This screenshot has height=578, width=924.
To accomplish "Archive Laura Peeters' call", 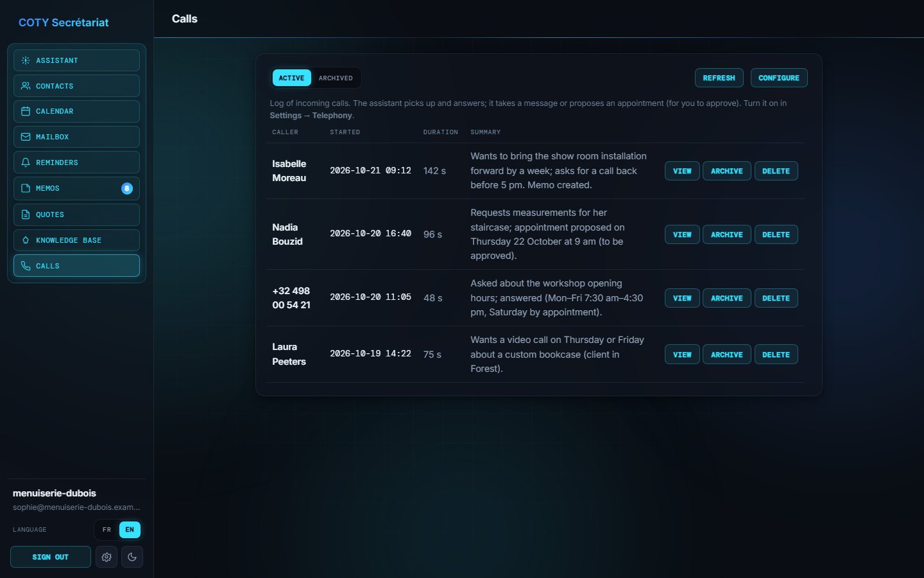I will (727, 355).
